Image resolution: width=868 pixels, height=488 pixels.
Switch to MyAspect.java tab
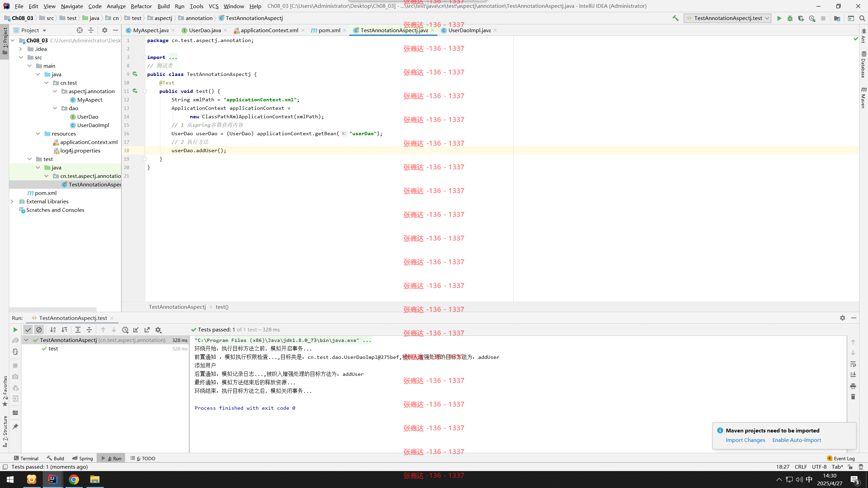coord(151,30)
